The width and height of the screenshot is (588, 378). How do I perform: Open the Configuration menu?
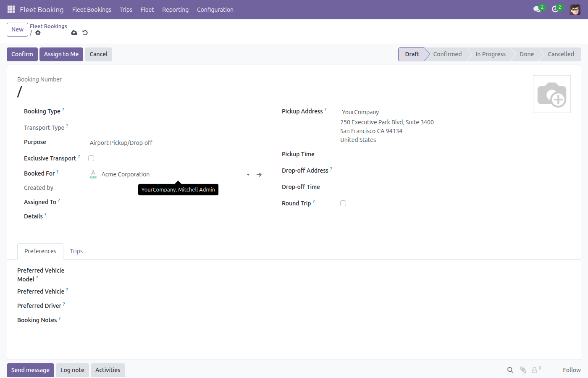tap(215, 10)
